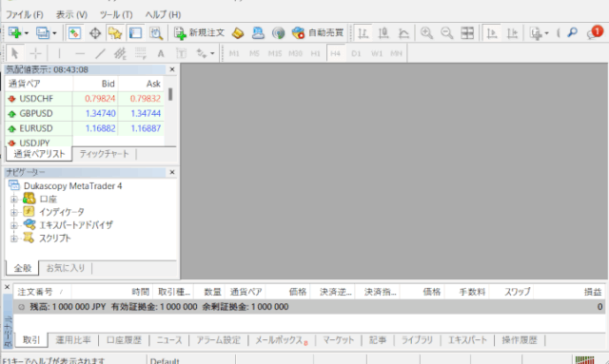This screenshot has width=609, height=364.
Task: Click the zoom in magnifier icon
Action: pos(426,33)
